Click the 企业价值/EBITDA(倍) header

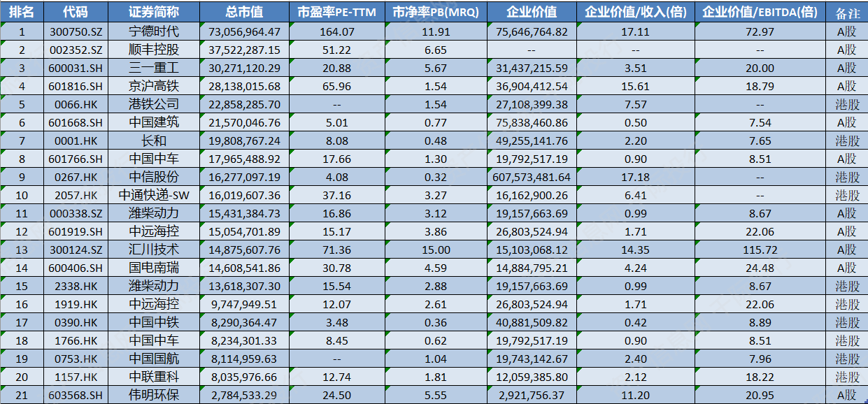(759, 12)
